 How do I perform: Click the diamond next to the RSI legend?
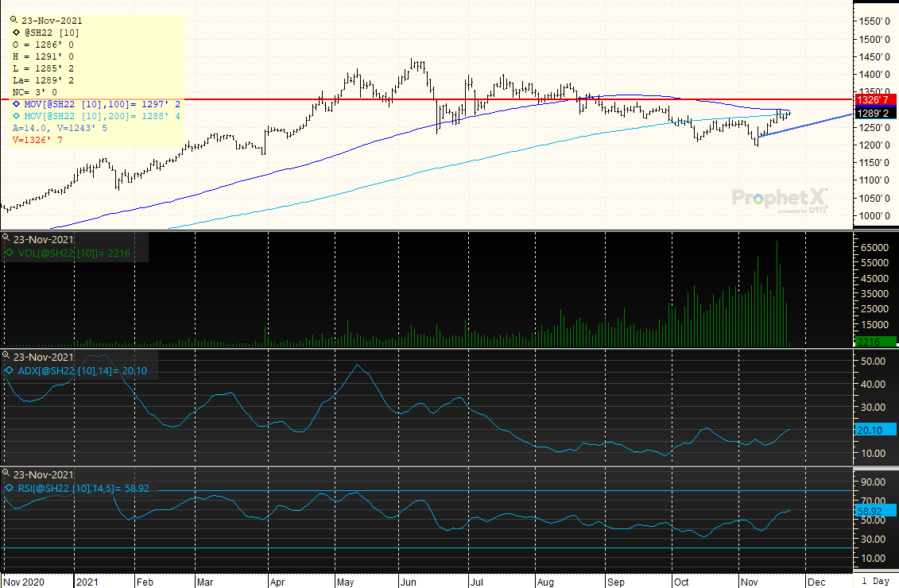click(10, 488)
